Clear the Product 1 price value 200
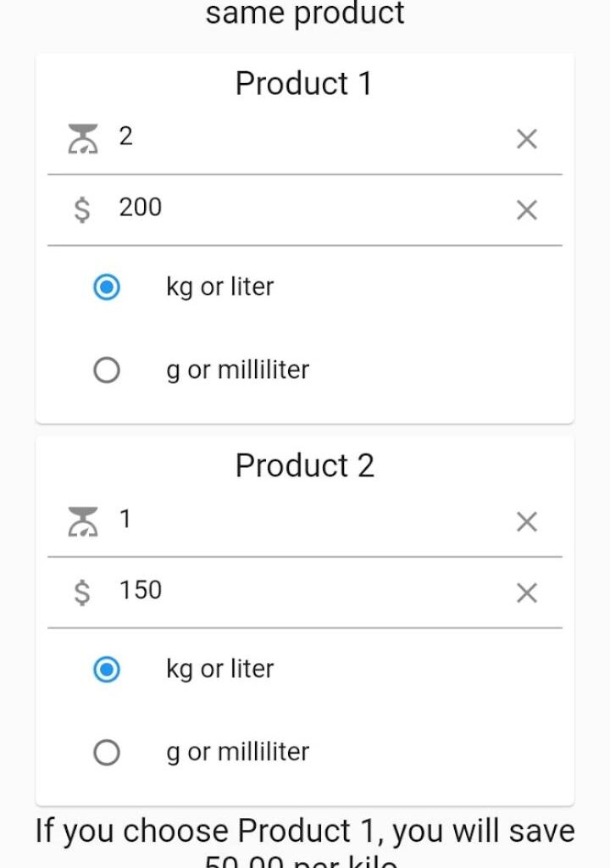610x868 pixels. click(x=526, y=209)
